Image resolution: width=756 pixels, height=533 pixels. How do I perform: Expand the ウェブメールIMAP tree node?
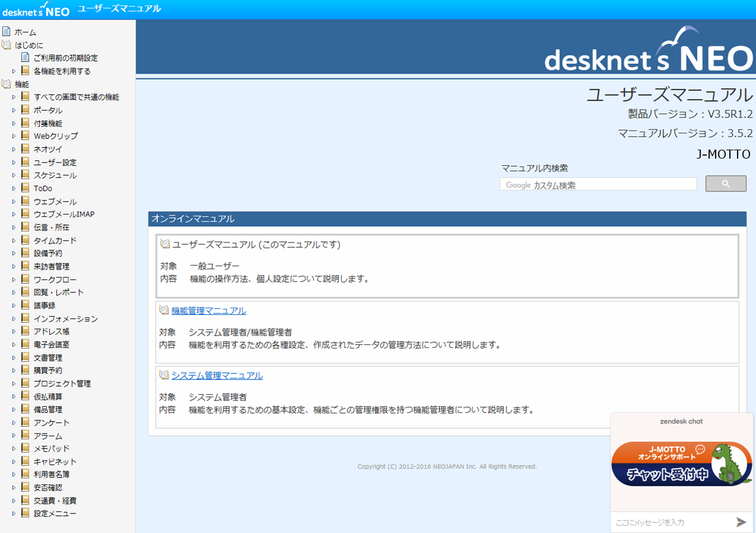click(14, 214)
